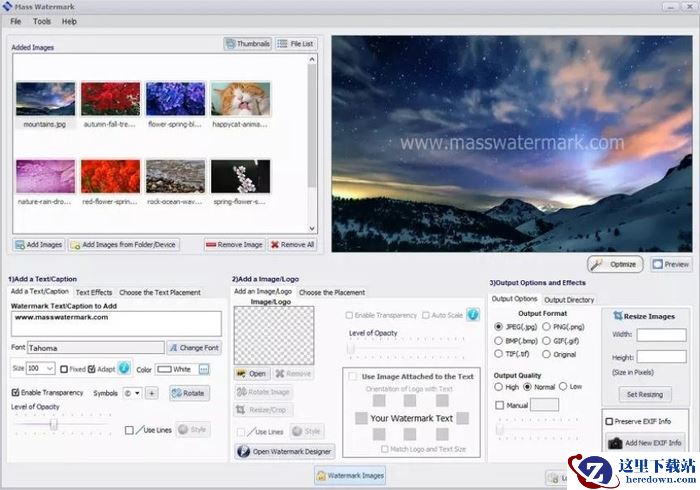
Task: Adjust text Level of Opacity slider
Action: 54,424
